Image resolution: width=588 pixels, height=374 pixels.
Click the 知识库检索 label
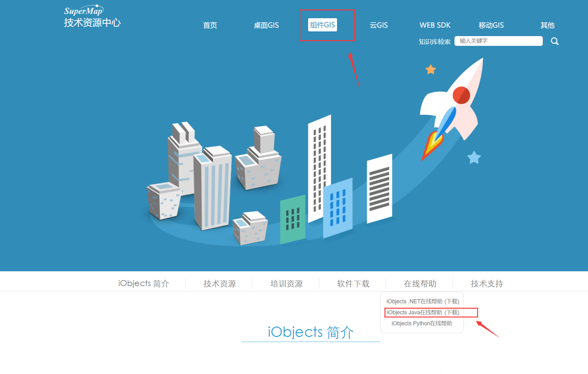pyautogui.click(x=435, y=41)
